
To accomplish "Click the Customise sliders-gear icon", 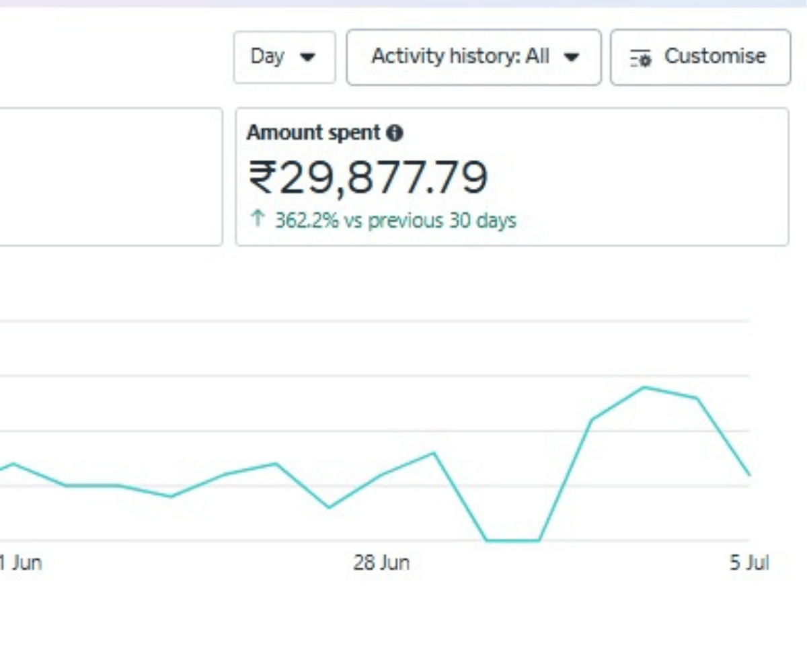I will tap(640, 58).
